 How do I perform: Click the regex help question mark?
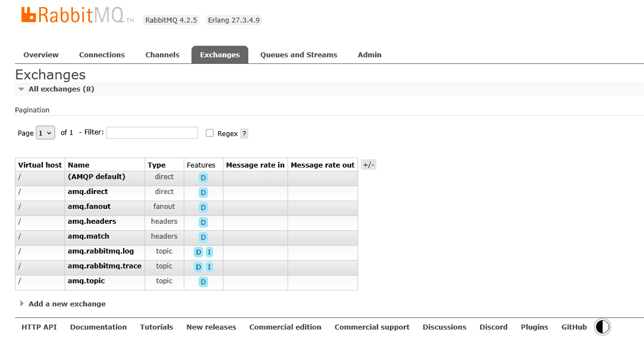[x=244, y=133]
